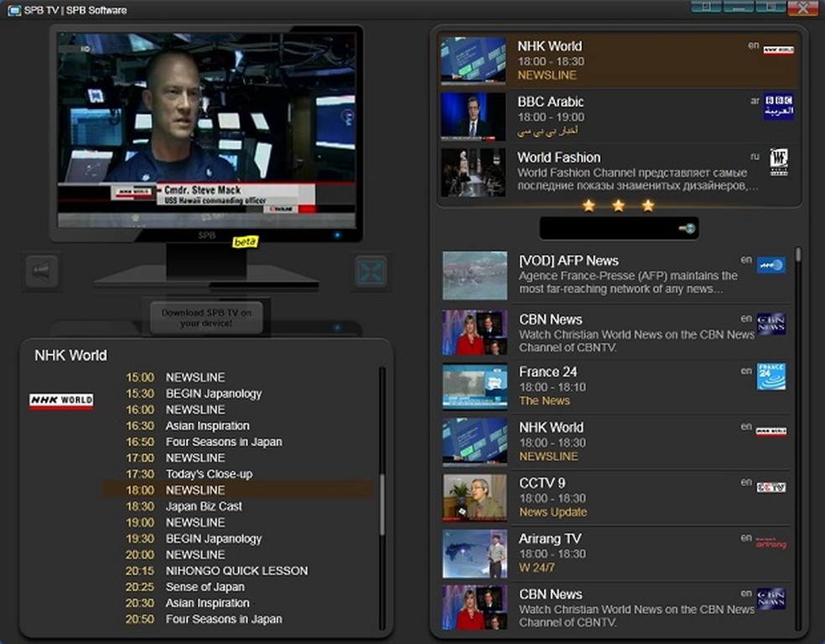Click the magnifier icon in the search box

click(687, 228)
